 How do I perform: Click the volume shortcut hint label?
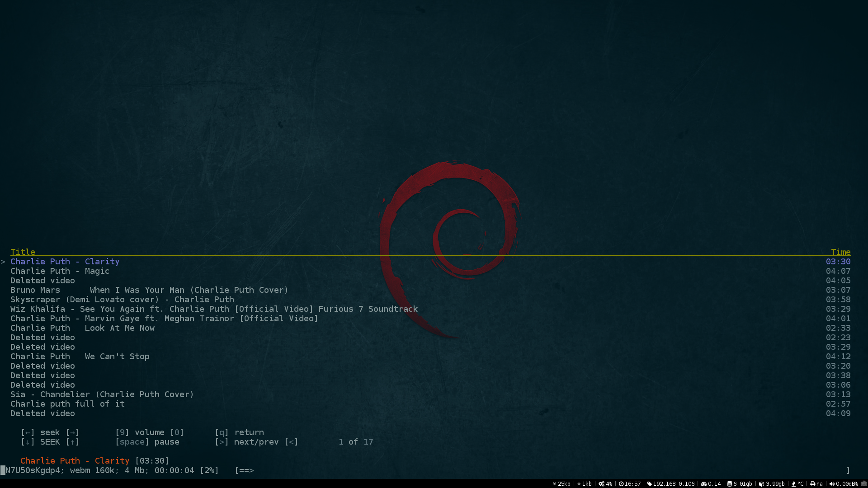click(x=149, y=432)
